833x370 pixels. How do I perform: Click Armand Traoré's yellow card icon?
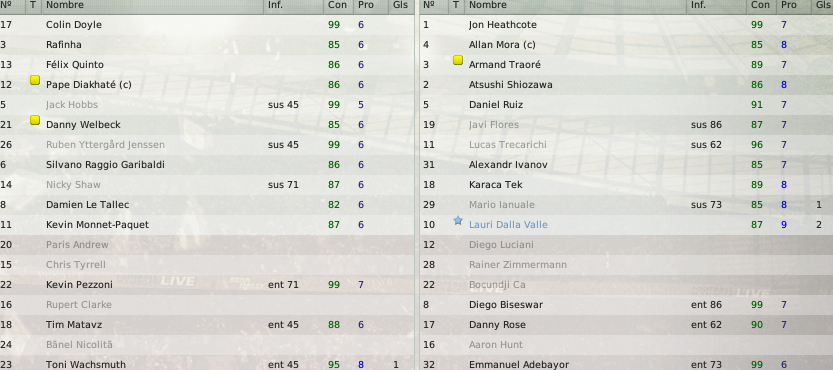coord(458,61)
